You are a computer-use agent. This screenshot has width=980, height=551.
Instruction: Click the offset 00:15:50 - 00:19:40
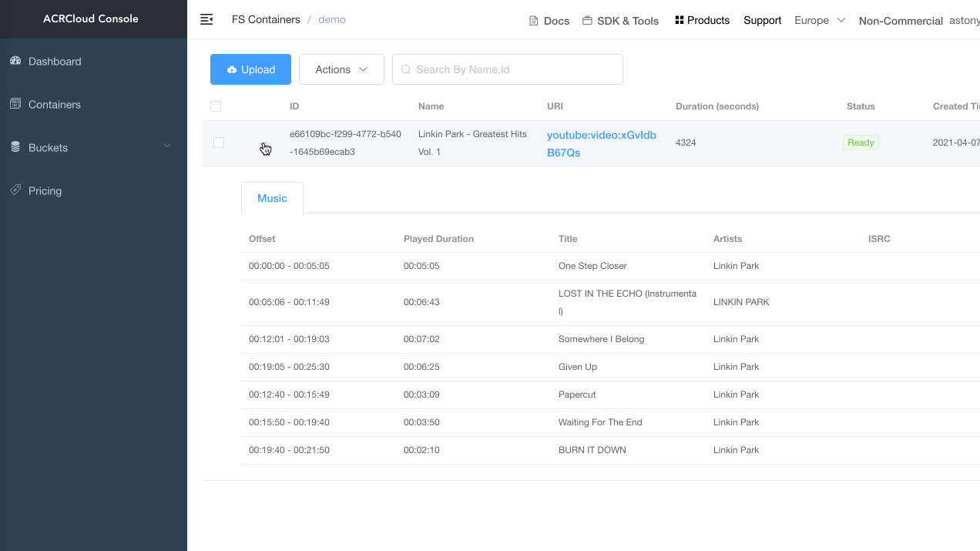[289, 422]
